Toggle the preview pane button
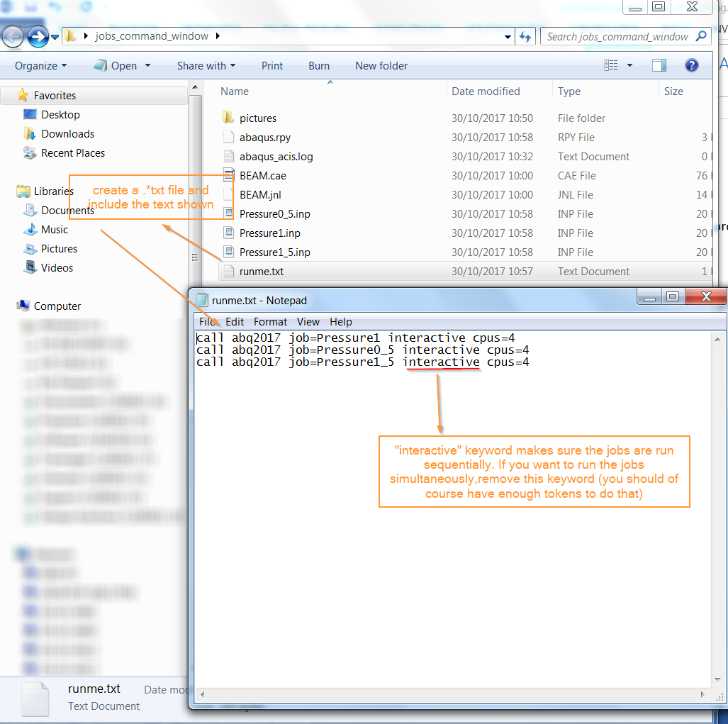Viewport: 728px width, 724px height. 659,65
